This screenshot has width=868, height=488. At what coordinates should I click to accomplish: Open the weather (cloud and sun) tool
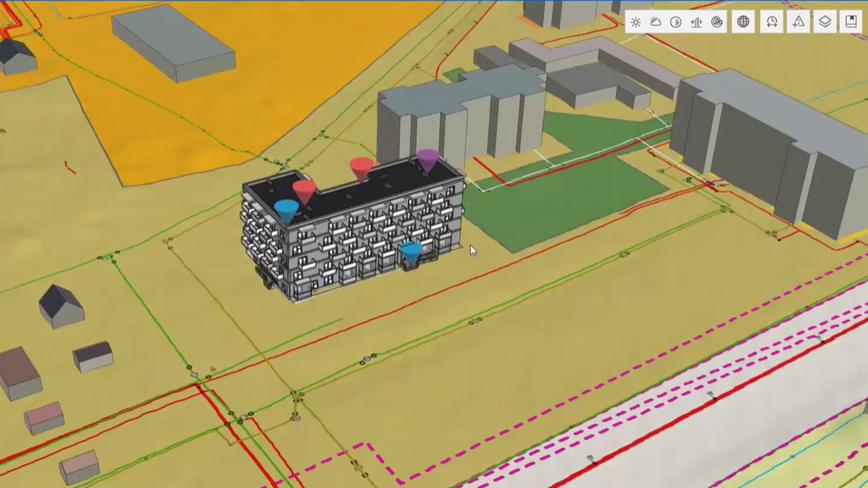coord(656,22)
